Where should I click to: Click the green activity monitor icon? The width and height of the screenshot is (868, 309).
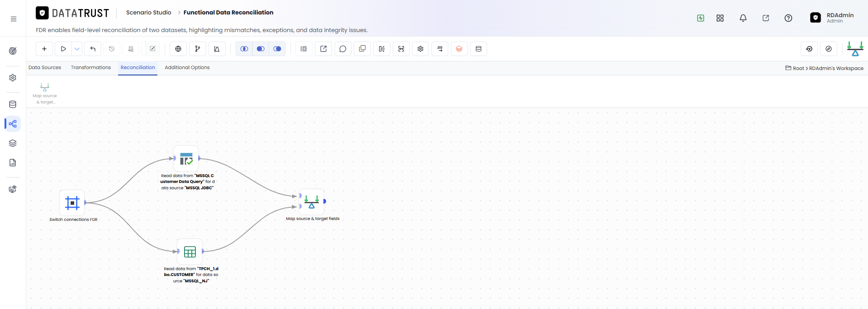pyautogui.click(x=701, y=18)
